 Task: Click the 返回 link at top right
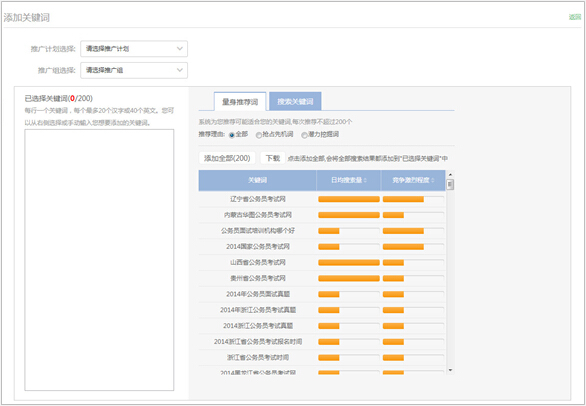coord(575,17)
